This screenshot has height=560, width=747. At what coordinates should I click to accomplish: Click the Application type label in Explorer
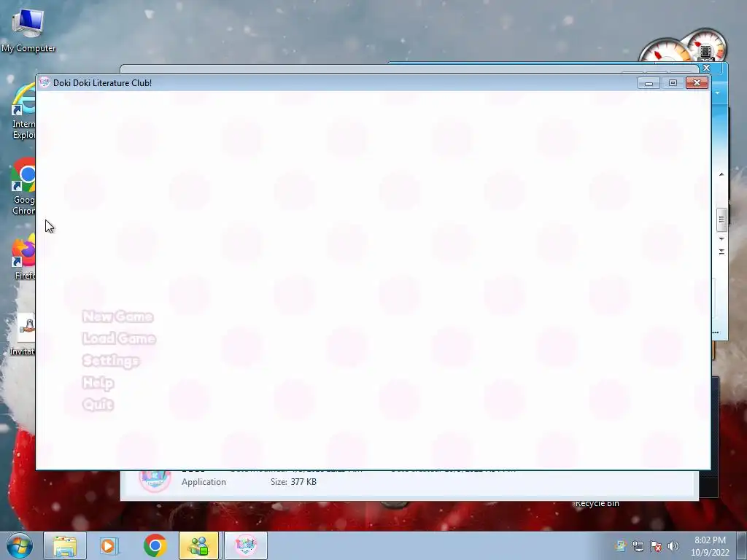pyautogui.click(x=204, y=482)
